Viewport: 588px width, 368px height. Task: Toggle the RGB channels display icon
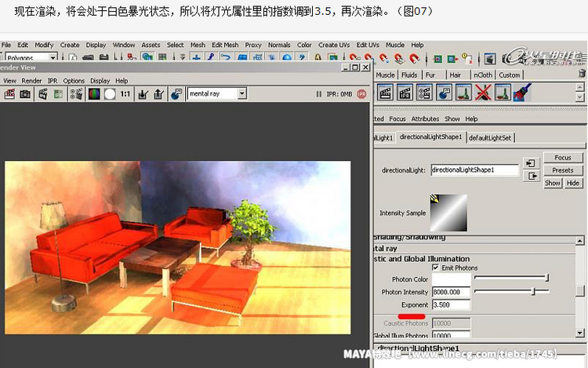(94, 94)
